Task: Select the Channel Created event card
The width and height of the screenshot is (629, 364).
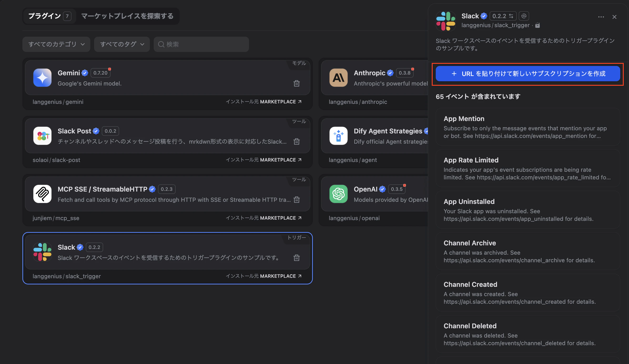Action: click(x=528, y=292)
